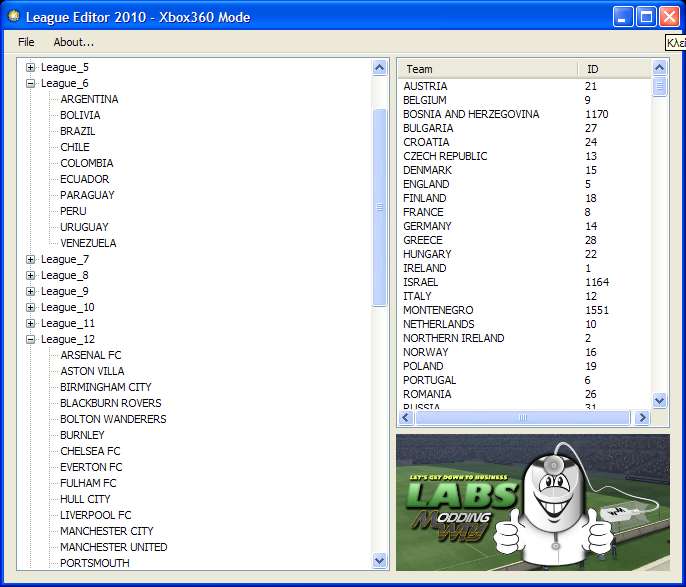Select MONTENEGRO row in team list
686x587 pixels.
point(438,310)
